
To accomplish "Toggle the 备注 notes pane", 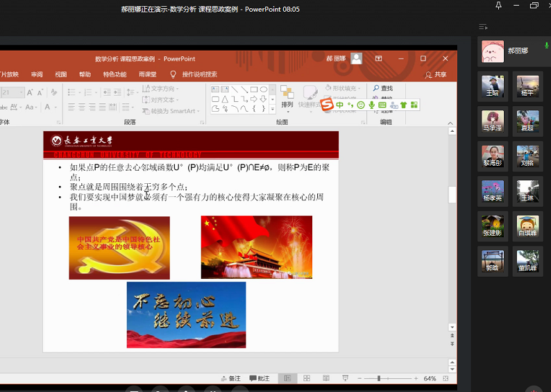I will click(x=231, y=379).
